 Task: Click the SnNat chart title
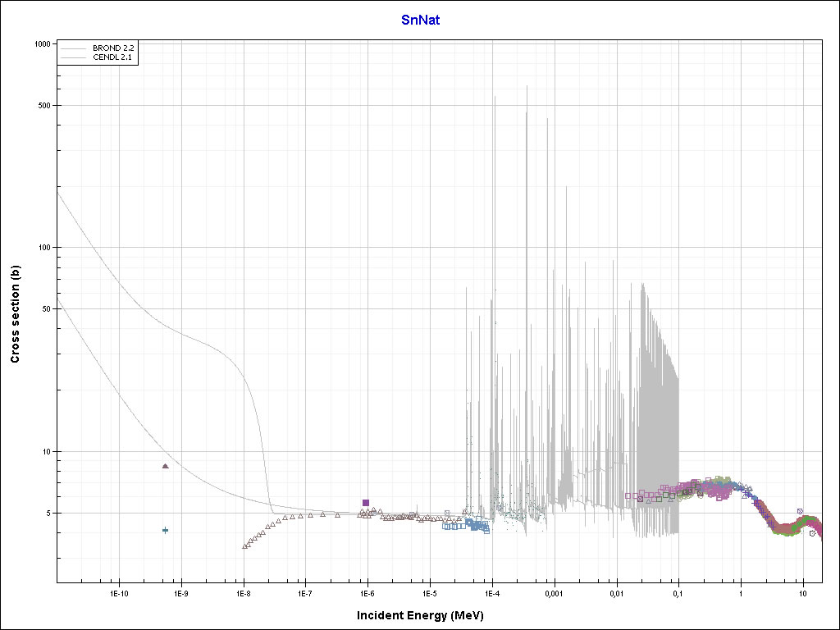coord(420,20)
